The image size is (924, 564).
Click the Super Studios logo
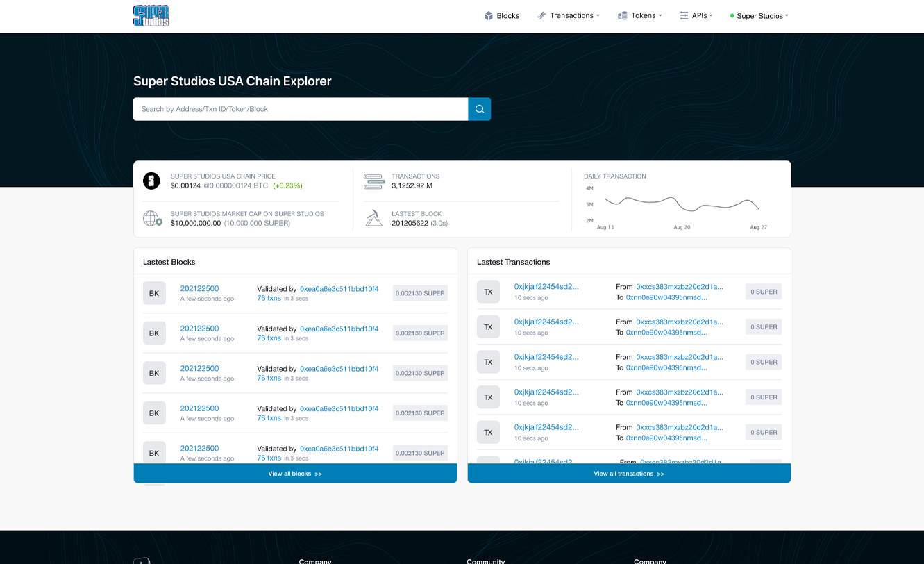(x=151, y=16)
